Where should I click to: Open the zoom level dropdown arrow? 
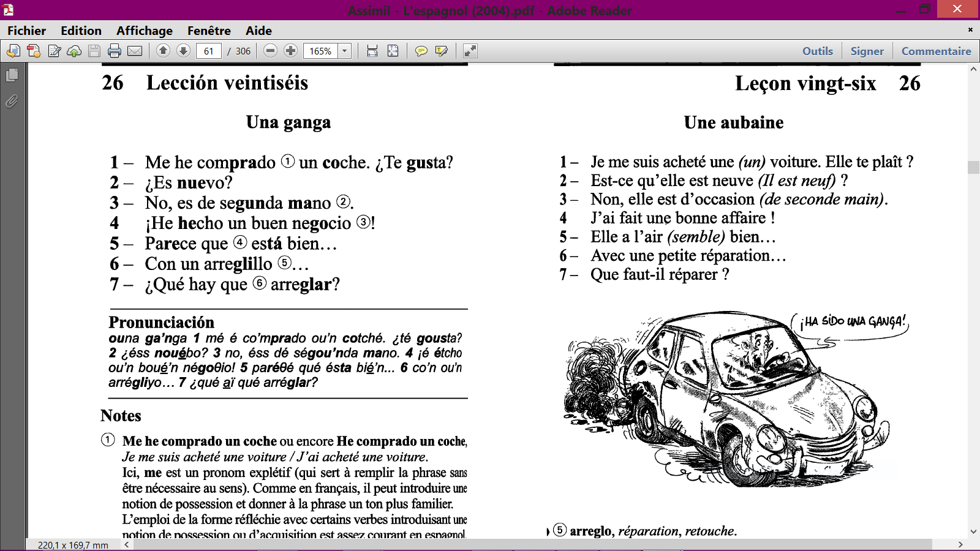click(x=345, y=51)
